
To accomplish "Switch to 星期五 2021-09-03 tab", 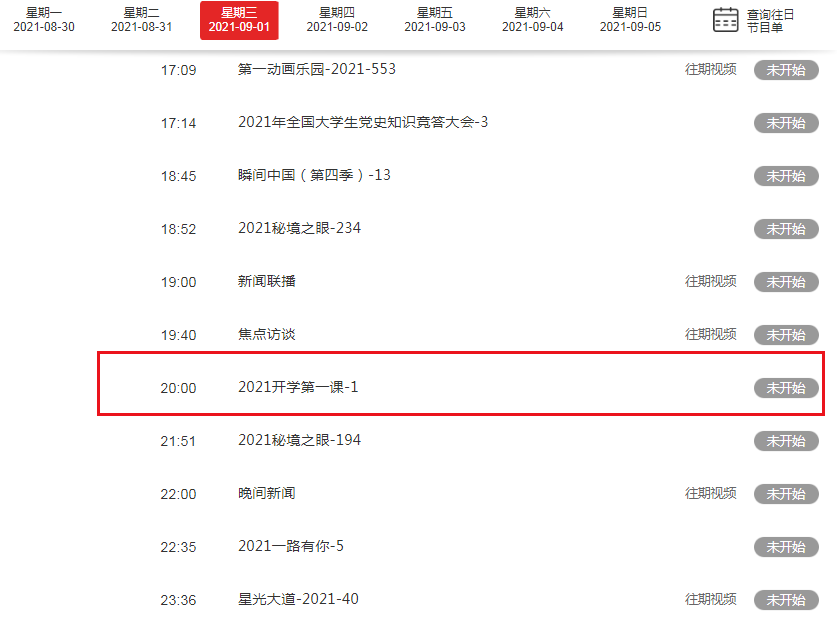I will (435, 20).
